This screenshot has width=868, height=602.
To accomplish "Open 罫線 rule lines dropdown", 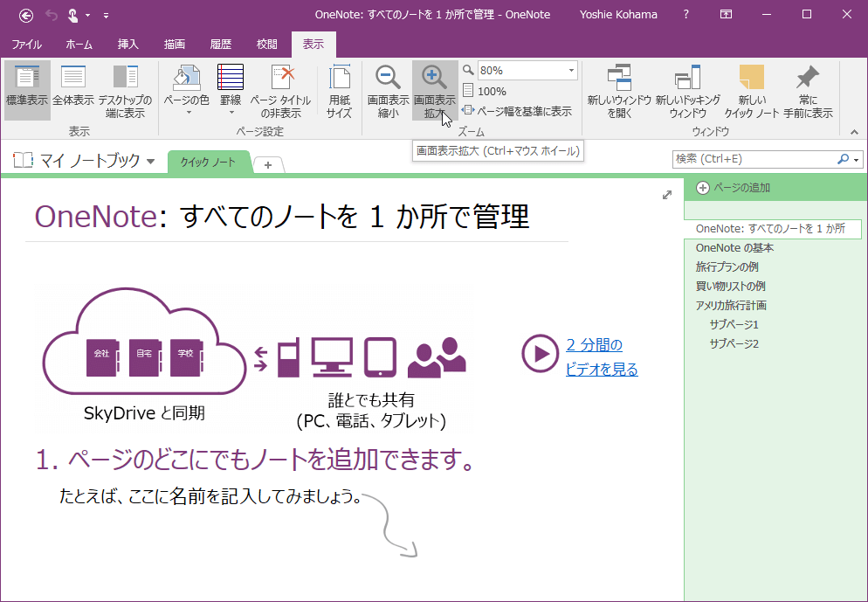I will (x=231, y=91).
